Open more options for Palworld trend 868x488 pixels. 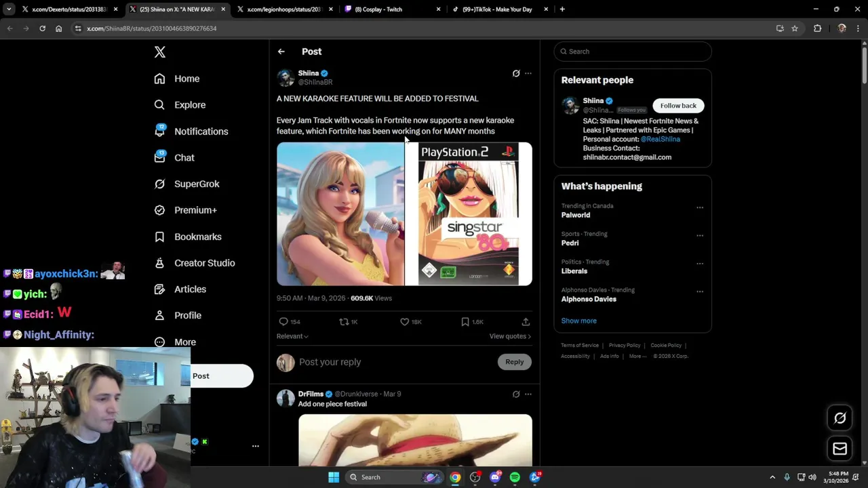(x=700, y=207)
